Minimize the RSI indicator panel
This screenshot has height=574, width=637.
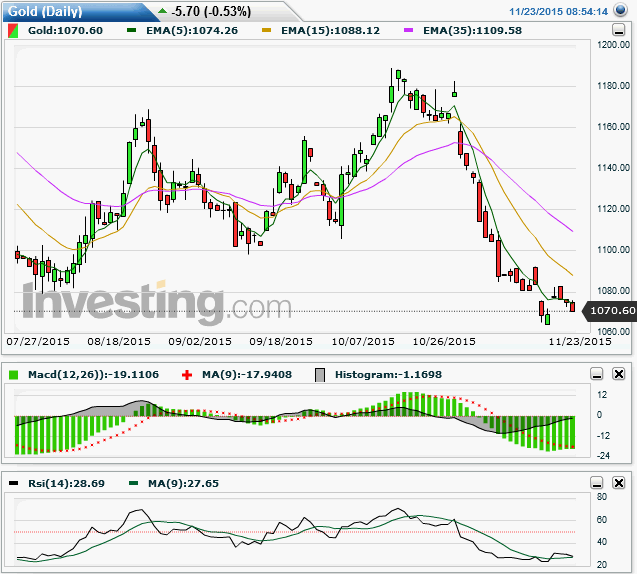pos(597,483)
